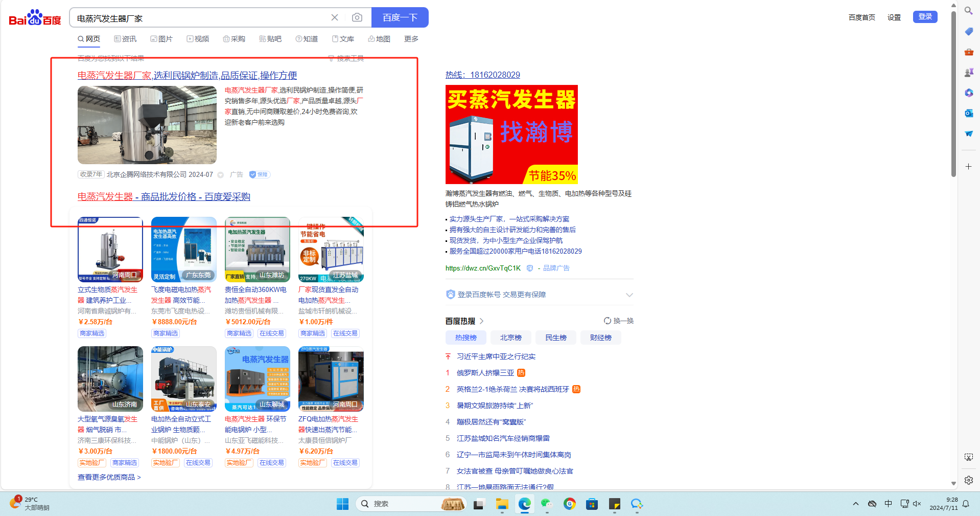The width and height of the screenshot is (980, 516).
Task: Open the 搜索工具 filter
Action: [346, 59]
